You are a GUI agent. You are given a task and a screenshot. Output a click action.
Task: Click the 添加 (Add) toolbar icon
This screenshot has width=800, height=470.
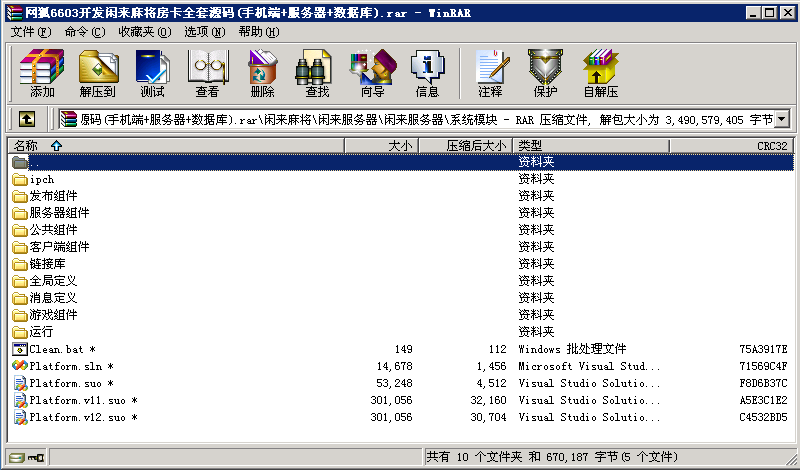42,73
